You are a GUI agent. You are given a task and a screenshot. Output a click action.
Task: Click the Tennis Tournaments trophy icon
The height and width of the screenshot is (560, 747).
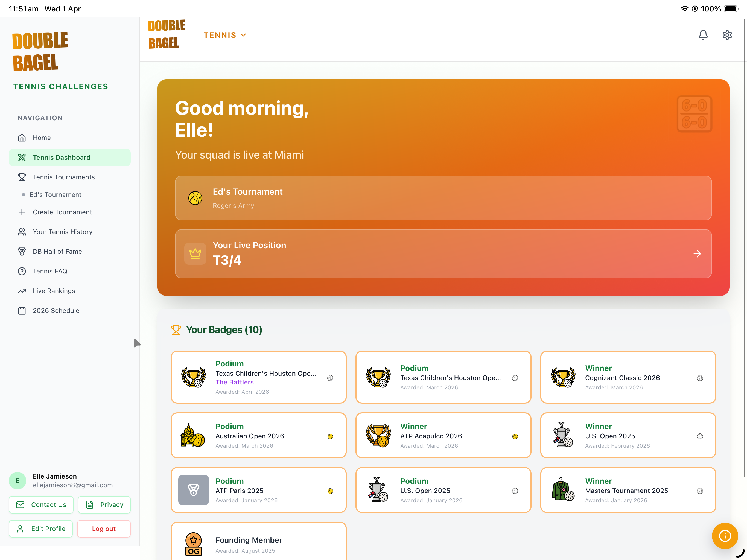tap(22, 177)
